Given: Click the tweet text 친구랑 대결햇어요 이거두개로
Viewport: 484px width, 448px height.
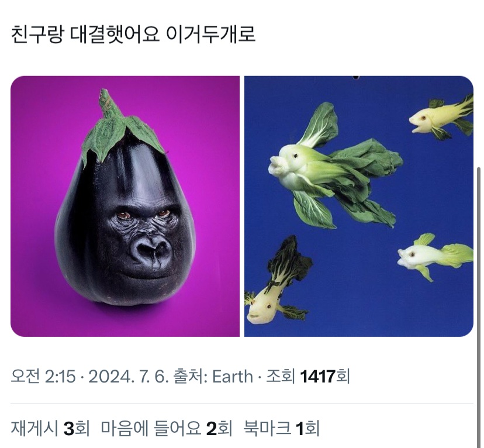Looking at the screenshot, I should (x=133, y=35).
